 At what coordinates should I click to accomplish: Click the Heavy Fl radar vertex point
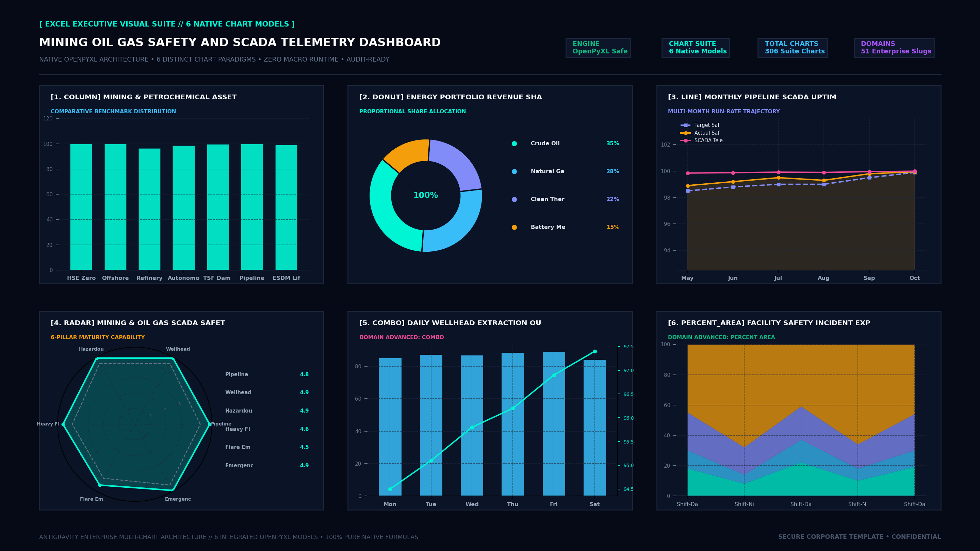click(63, 424)
